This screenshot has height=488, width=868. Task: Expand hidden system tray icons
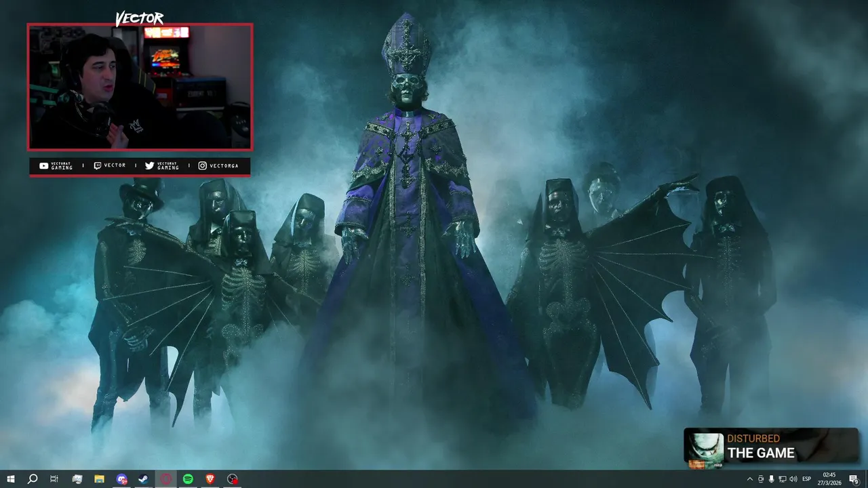tap(749, 479)
